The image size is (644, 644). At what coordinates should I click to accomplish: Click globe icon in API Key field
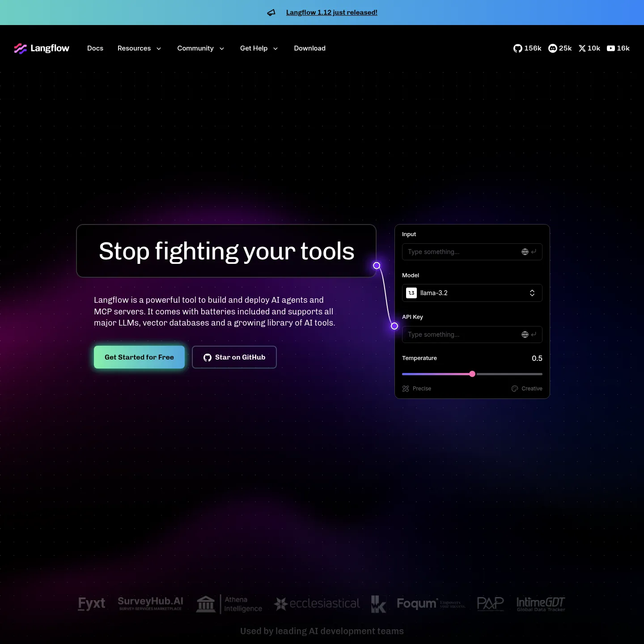point(525,335)
